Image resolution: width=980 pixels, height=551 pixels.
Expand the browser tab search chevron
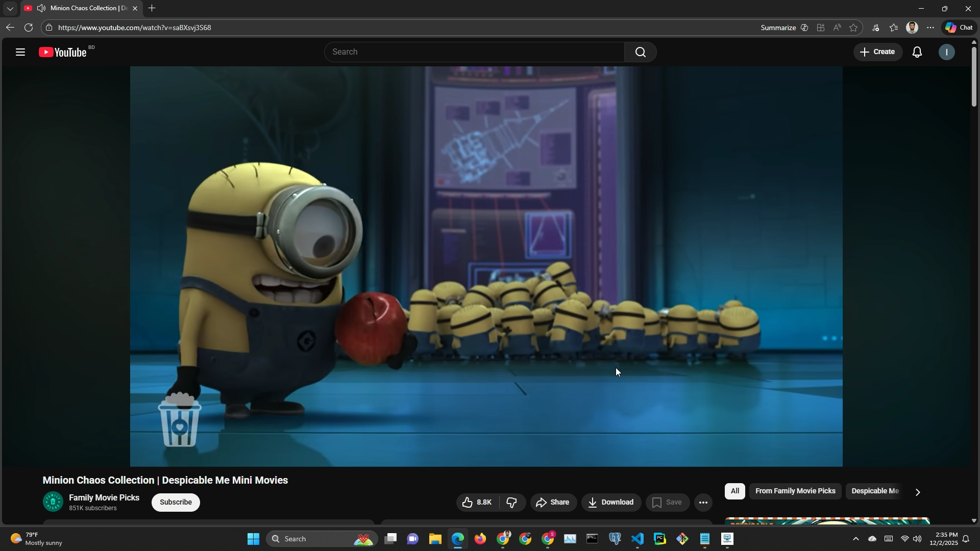(10, 9)
